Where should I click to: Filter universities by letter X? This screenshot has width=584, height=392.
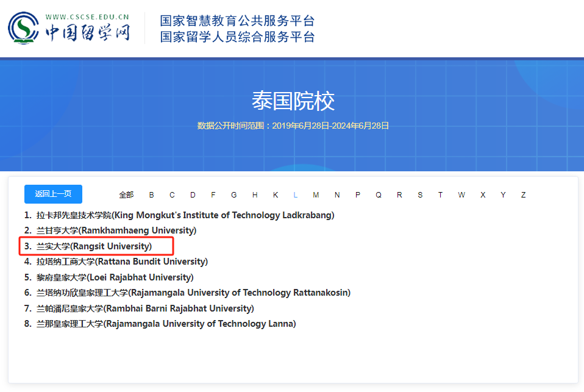[x=483, y=195]
